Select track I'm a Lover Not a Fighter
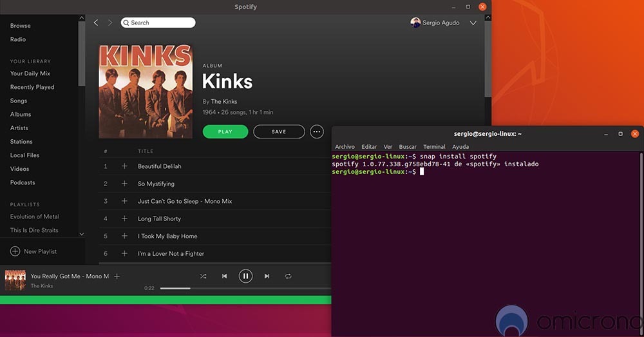The width and height of the screenshot is (644, 337). coord(171,254)
